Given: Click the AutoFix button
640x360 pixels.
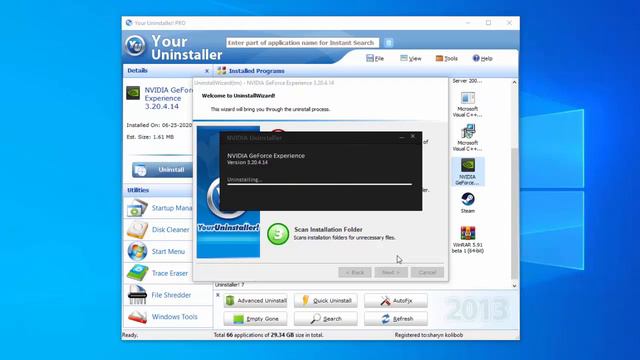Looking at the screenshot, I should (x=396, y=301).
